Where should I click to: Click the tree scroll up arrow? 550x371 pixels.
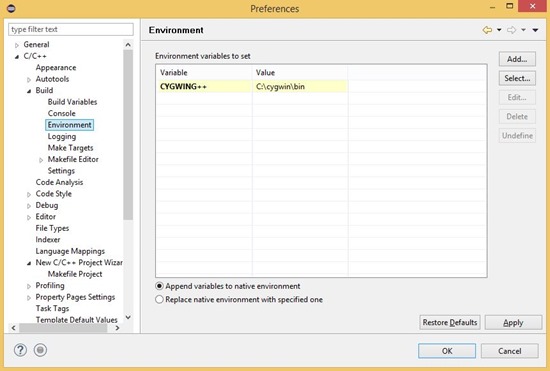[128, 45]
